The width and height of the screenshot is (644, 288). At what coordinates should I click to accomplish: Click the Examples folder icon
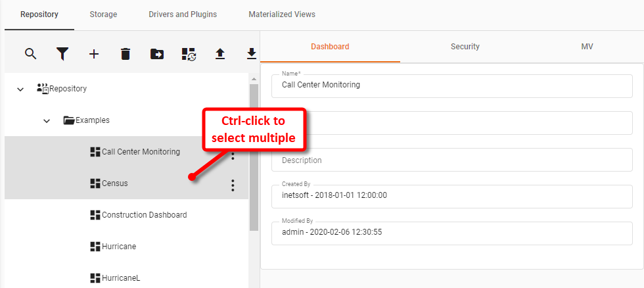(70, 120)
